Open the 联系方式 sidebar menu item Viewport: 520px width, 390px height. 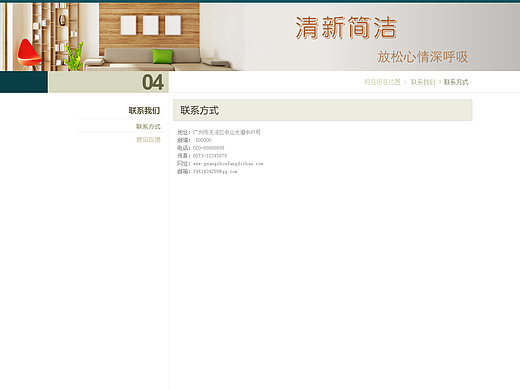148,127
